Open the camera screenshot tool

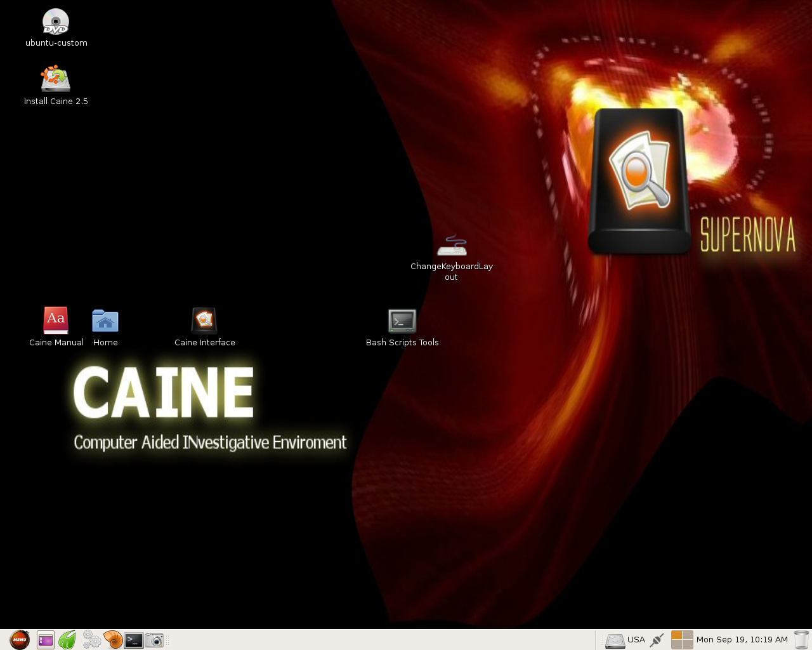pyautogui.click(x=154, y=640)
